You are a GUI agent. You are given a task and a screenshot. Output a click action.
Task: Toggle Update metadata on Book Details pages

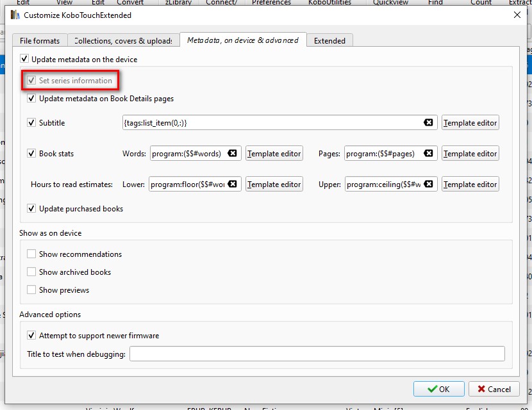point(31,99)
